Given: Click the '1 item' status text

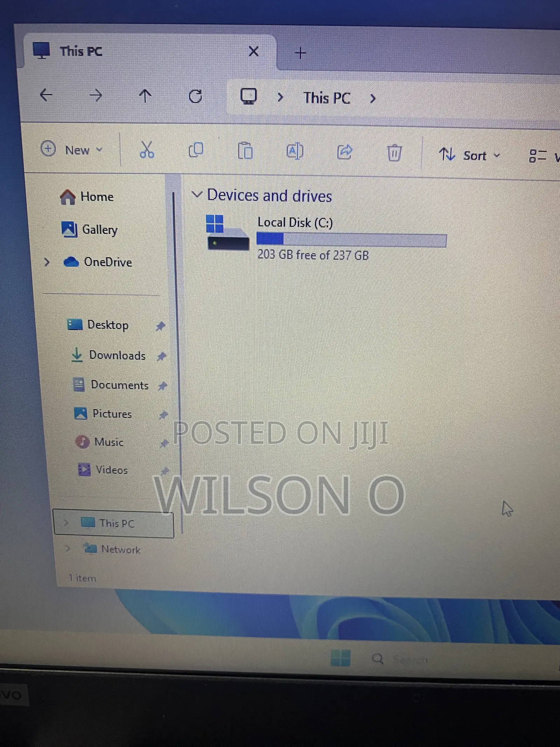Looking at the screenshot, I should pos(82,578).
